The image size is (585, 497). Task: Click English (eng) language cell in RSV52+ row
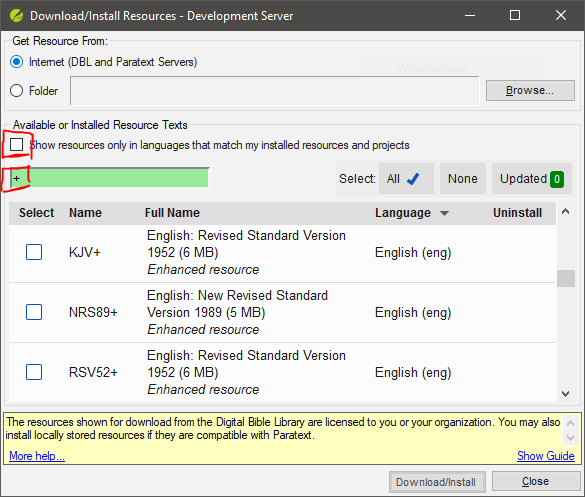click(413, 373)
